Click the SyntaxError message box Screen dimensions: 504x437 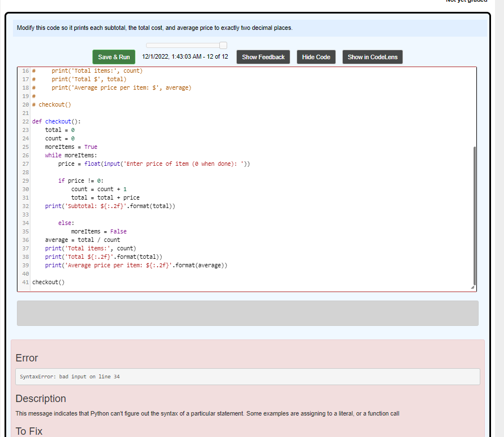248,376
